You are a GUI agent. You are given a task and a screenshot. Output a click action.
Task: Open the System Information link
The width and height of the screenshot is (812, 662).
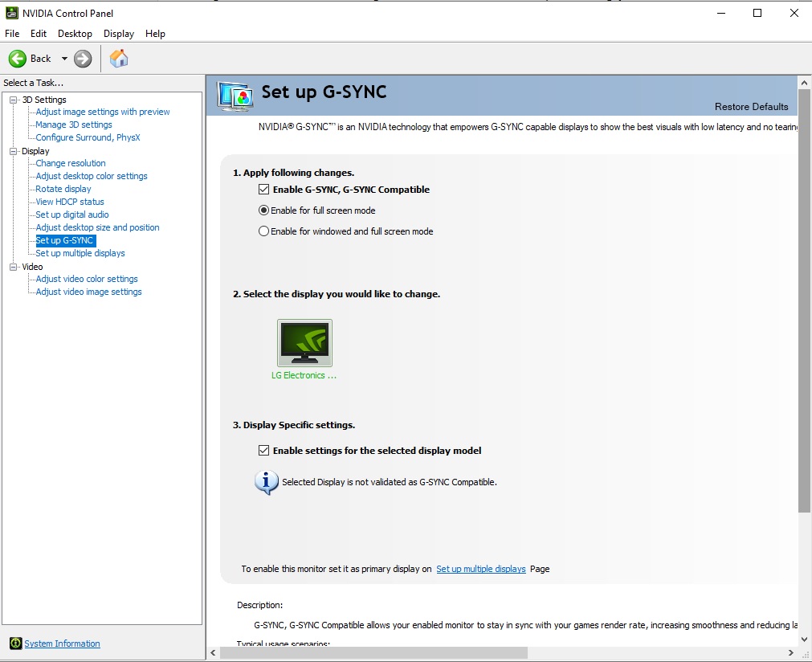pyautogui.click(x=62, y=644)
